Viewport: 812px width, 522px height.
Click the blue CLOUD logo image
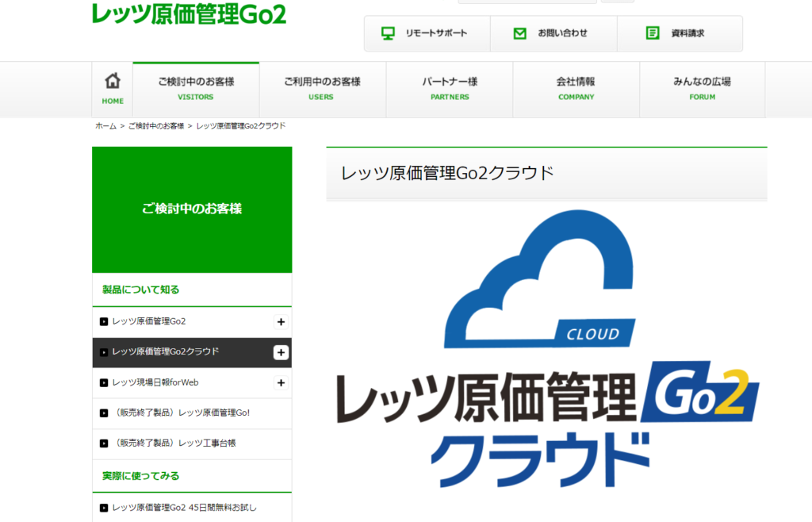point(539,278)
